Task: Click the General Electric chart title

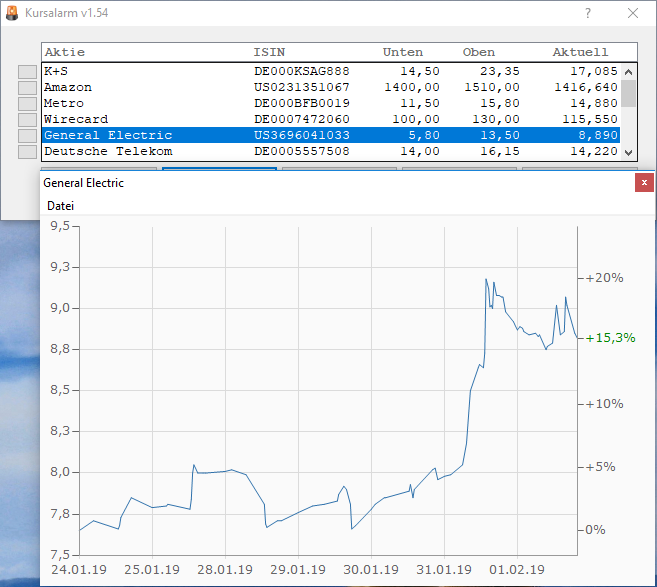Action: [x=83, y=183]
